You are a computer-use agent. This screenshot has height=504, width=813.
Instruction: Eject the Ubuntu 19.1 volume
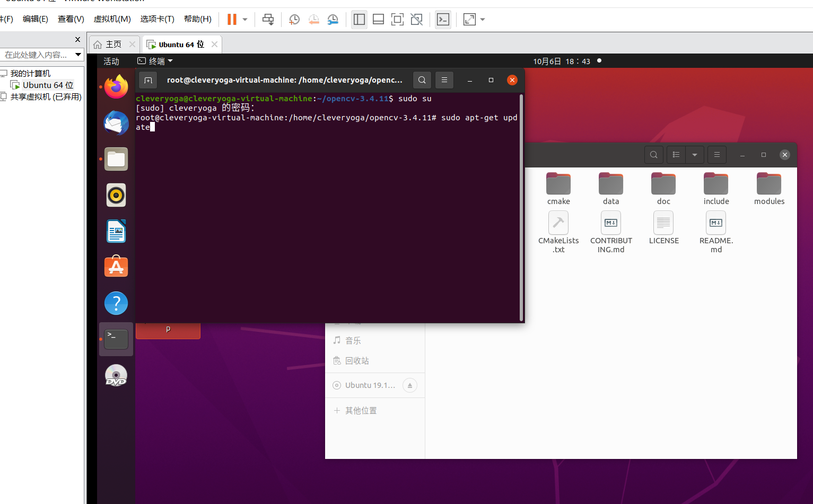tap(409, 385)
